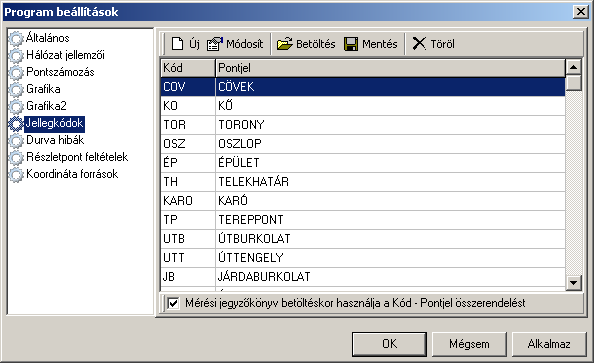594x363 pixels.
Task: Click gear icon beside Jellegkódok
Action: pyautogui.click(x=16, y=124)
